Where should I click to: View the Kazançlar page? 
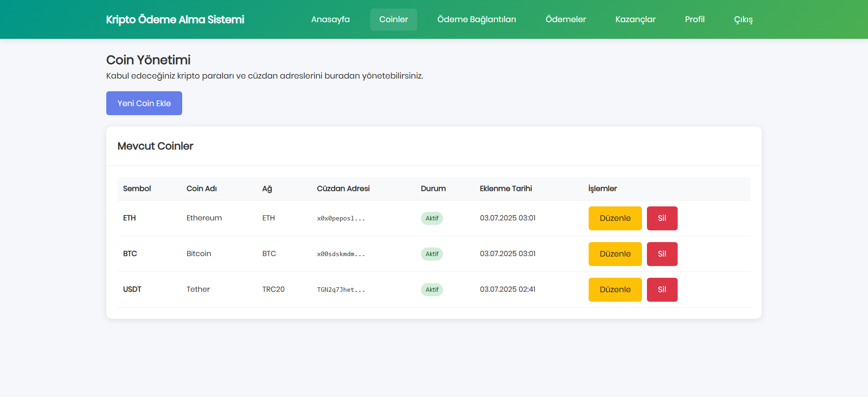pos(635,19)
